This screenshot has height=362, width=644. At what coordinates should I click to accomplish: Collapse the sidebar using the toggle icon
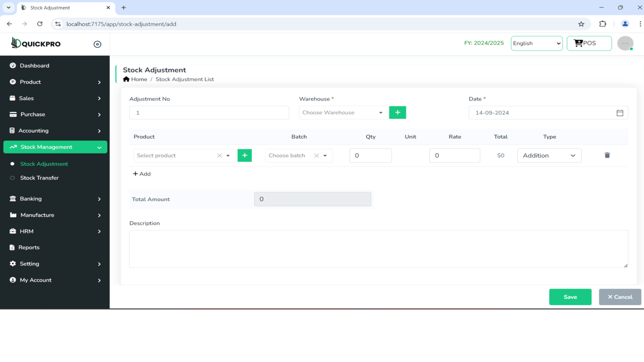click(x=97, y=44)
